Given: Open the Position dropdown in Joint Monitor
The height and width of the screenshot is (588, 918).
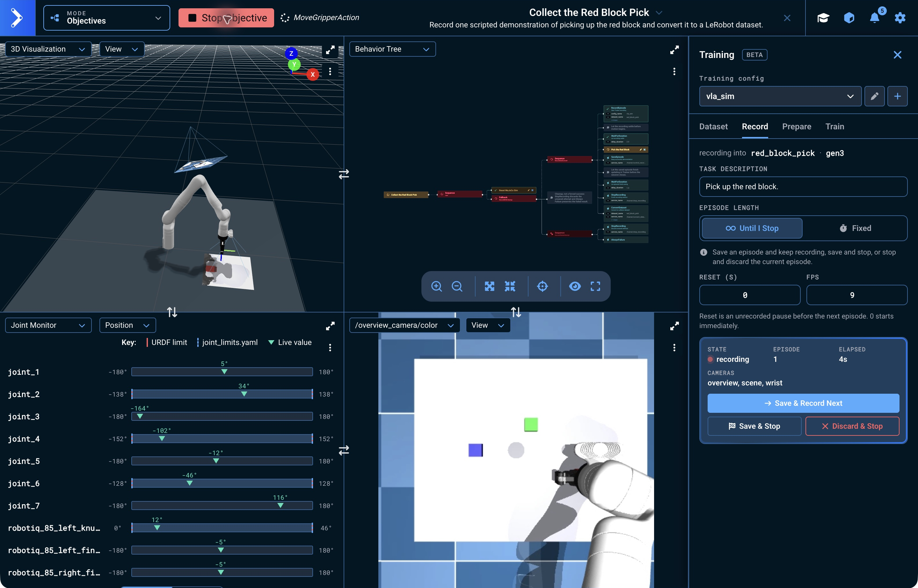Looking at the screenshot, I should (127, 325).
